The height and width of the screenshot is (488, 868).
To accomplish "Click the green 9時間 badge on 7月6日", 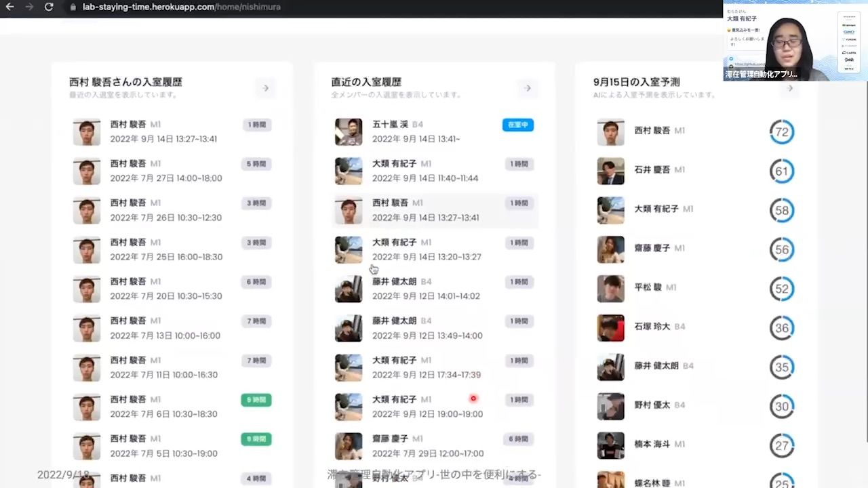I will 256,400.
